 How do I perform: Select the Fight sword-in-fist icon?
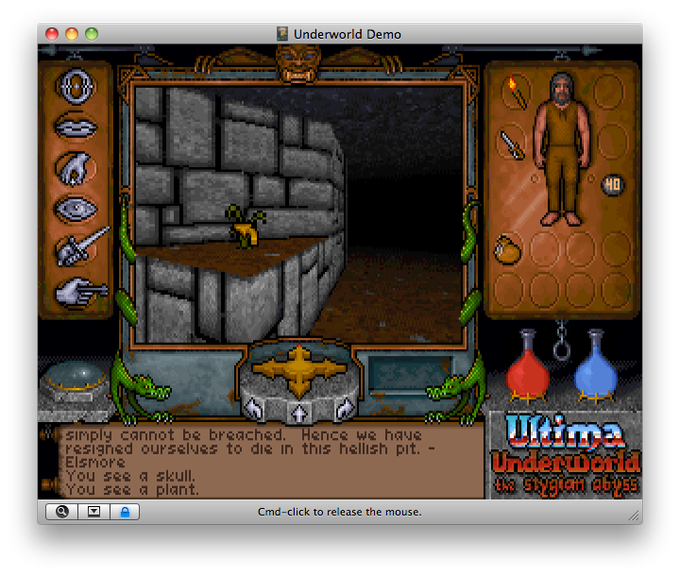[x=82, y=247]
